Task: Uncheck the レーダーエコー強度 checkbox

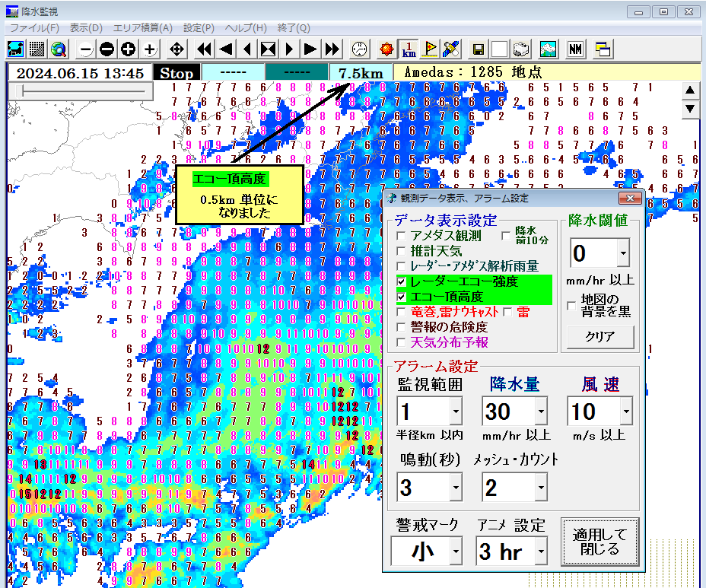Action: pos(401,281)
